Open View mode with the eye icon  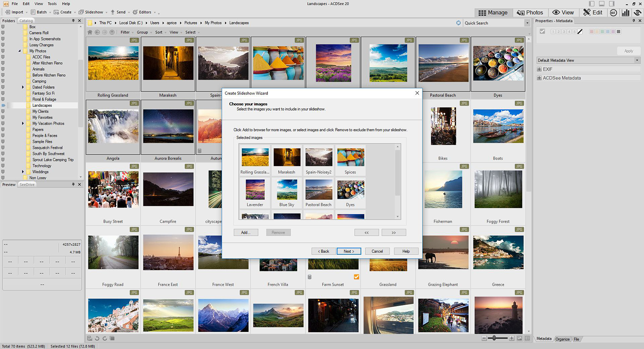tap(563, 12)
